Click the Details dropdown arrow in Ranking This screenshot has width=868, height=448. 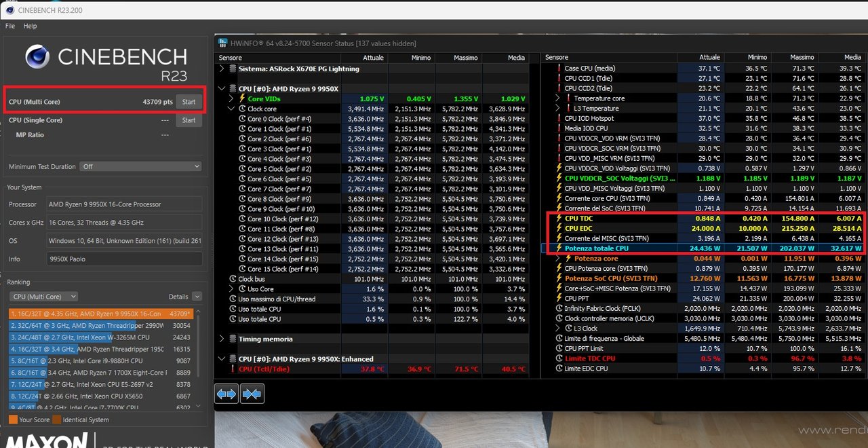197,297
